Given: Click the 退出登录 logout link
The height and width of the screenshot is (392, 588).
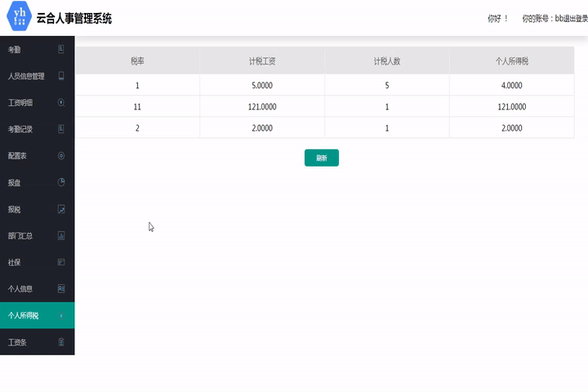Looking at the screenshot, I should coord(575,19).
